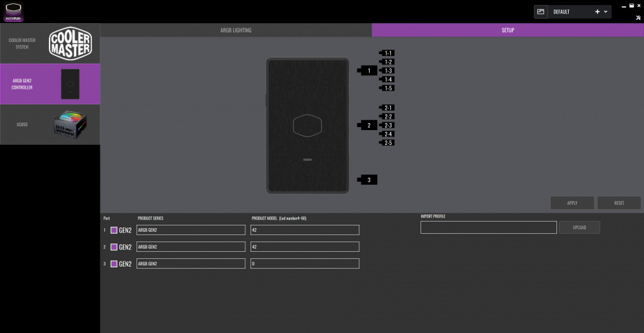Add a new profile with the plus icon
This screenshot has height=333, width=644.
tap(597, 12)
